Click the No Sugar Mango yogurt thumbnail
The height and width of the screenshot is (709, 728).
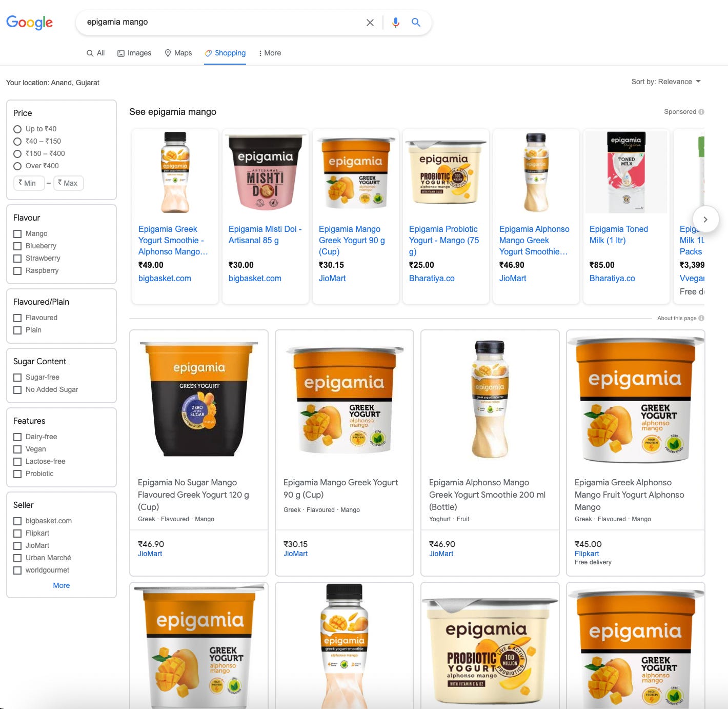(x=199, y=399)
